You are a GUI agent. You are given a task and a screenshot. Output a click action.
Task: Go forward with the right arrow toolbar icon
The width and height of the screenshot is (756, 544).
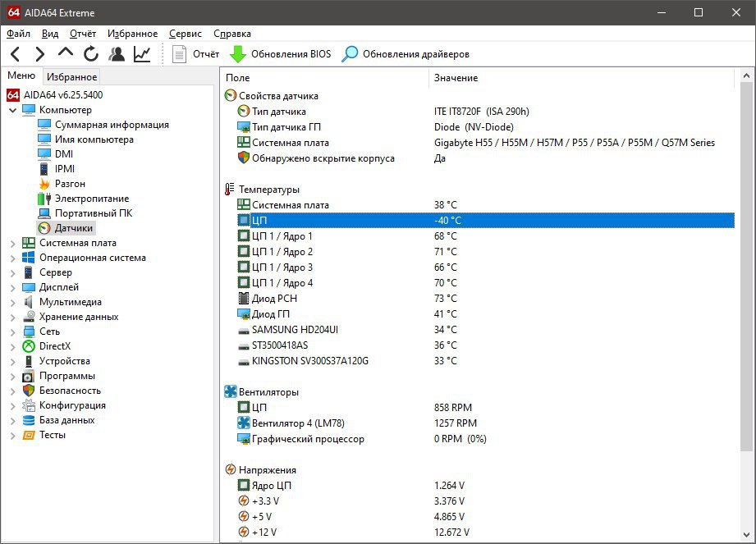point(40,54)
